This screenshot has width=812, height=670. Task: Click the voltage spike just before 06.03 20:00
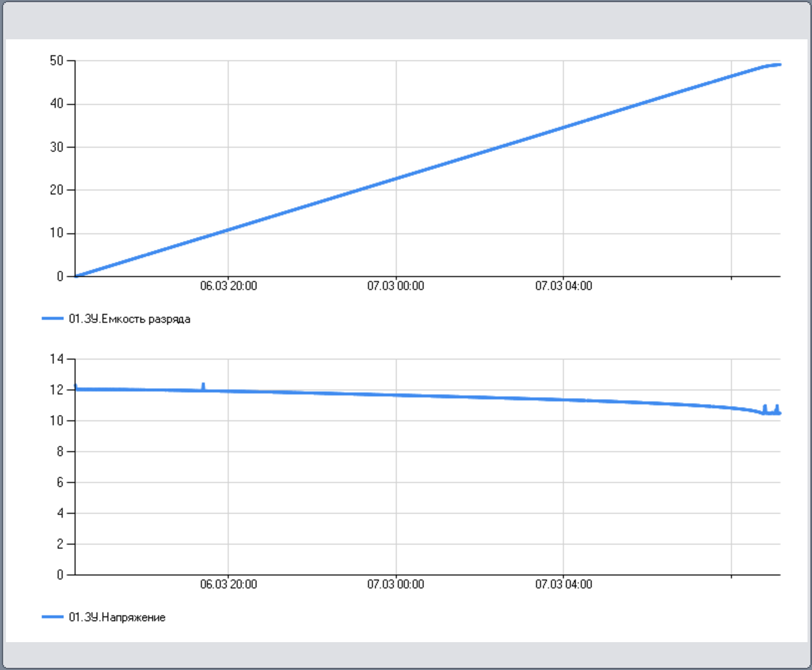203,386
